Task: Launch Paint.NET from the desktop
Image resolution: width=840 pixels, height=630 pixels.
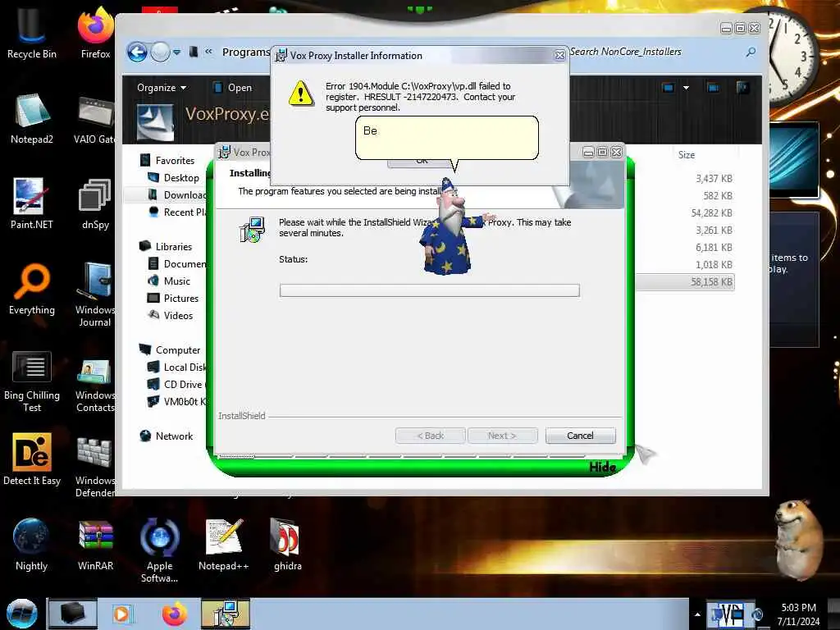Action: (x=31, y=203)
